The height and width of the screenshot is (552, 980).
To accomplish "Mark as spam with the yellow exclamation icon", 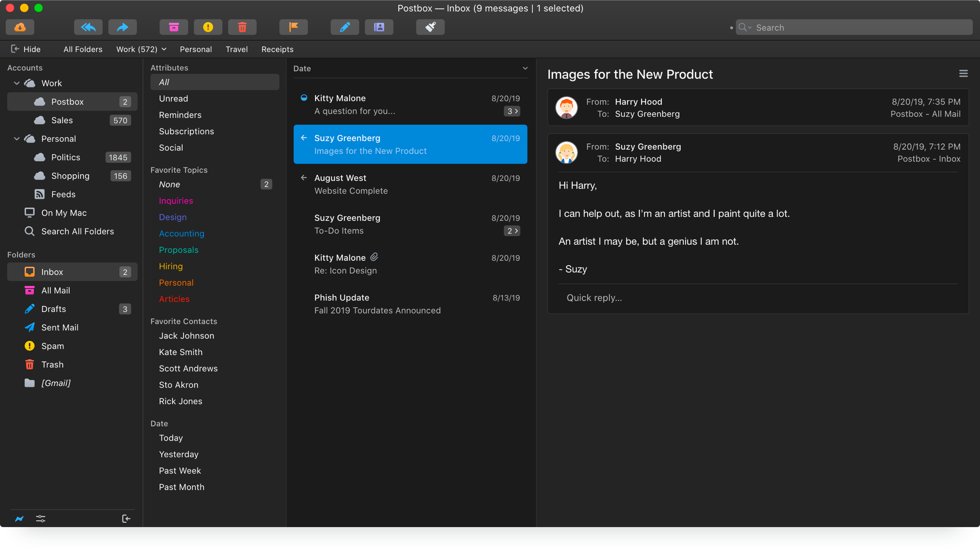I will click(x=208, y=27).
